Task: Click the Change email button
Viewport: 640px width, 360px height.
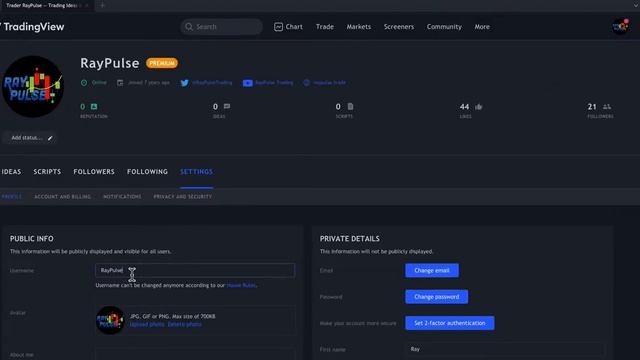Action: 432,271
